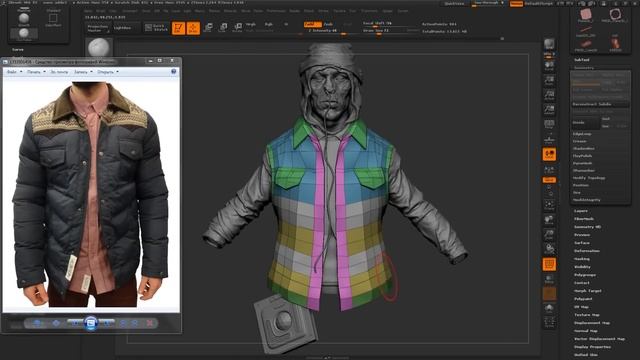This screenshot has width=640, height=360.
Task: Click right shelf Scale view icon
Action: [x=549, y=235]
